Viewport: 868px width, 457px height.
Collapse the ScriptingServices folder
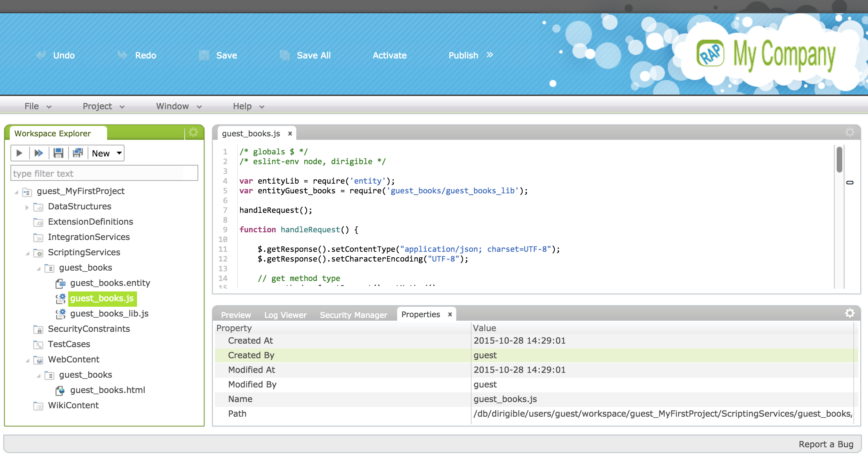point(27,254)
